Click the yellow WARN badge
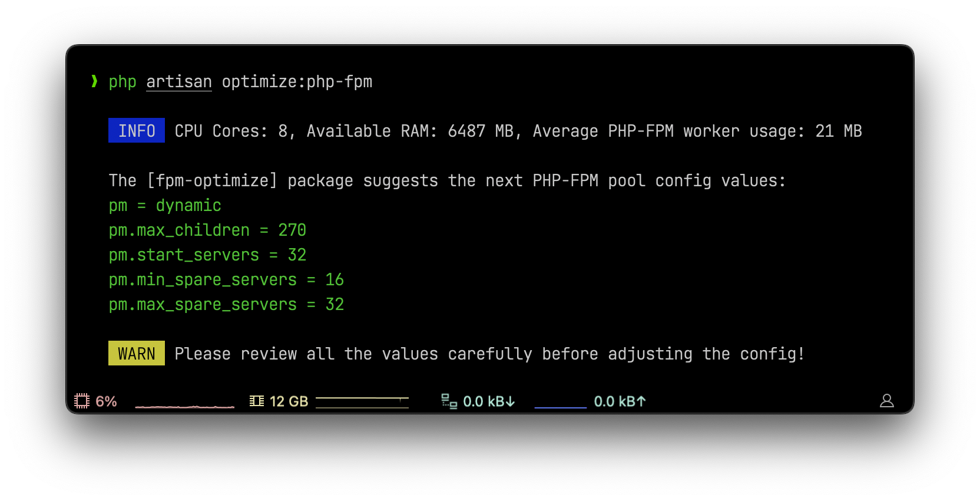 [x=137, y=354]
